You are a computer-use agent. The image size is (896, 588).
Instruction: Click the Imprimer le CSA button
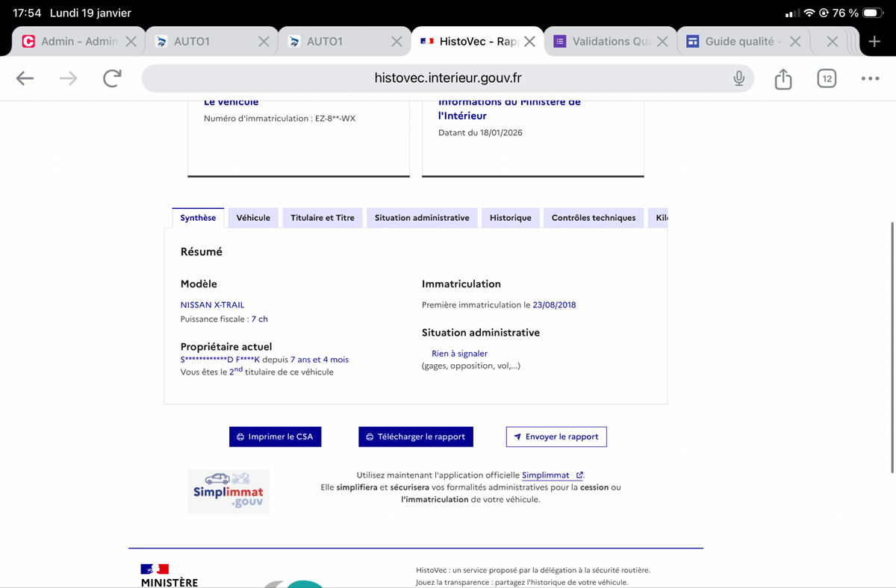275,437
